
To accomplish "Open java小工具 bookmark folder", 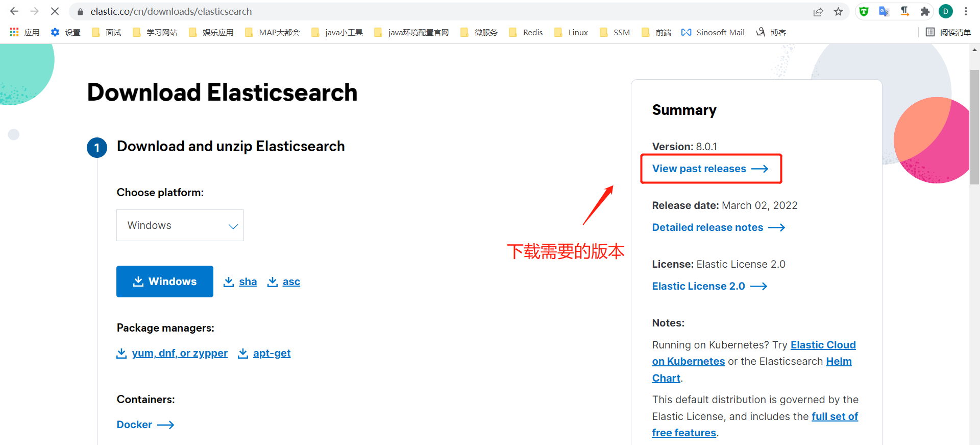I will click(x=337, y=32).
